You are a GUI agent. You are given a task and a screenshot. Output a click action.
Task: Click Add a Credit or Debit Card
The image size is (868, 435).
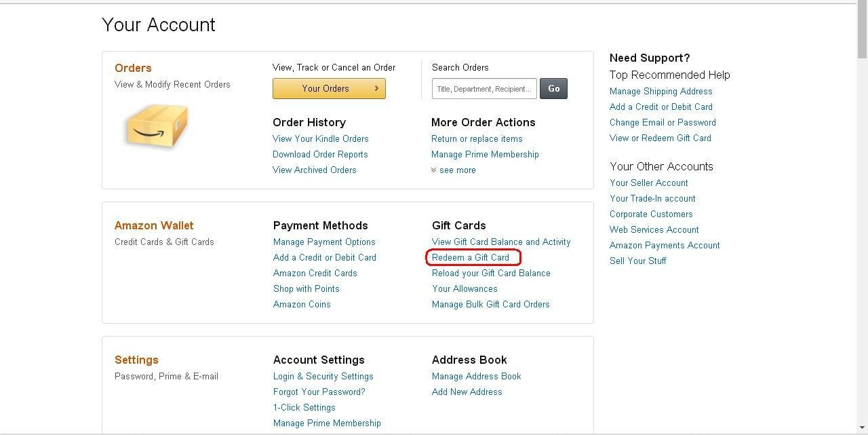[324, 257]
